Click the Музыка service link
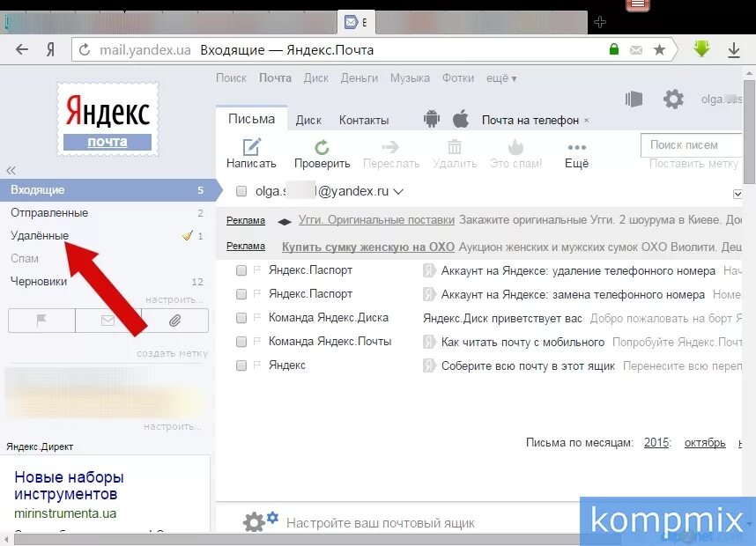This screenshot has width=756, height=546. point(410,78)
